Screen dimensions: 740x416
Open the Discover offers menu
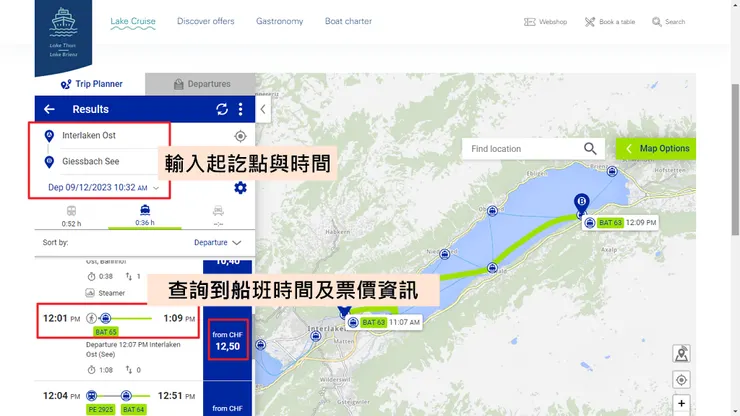[x=205, y=21]
